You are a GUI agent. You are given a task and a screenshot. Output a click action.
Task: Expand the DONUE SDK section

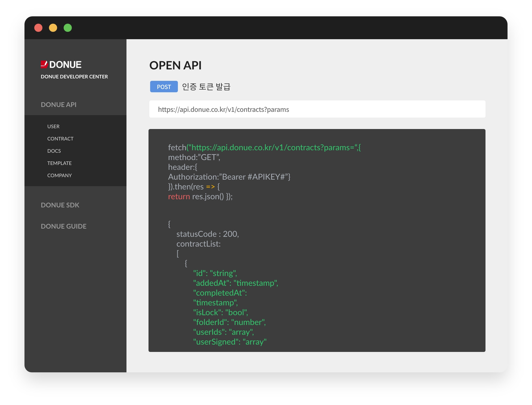tap(60, 205)
